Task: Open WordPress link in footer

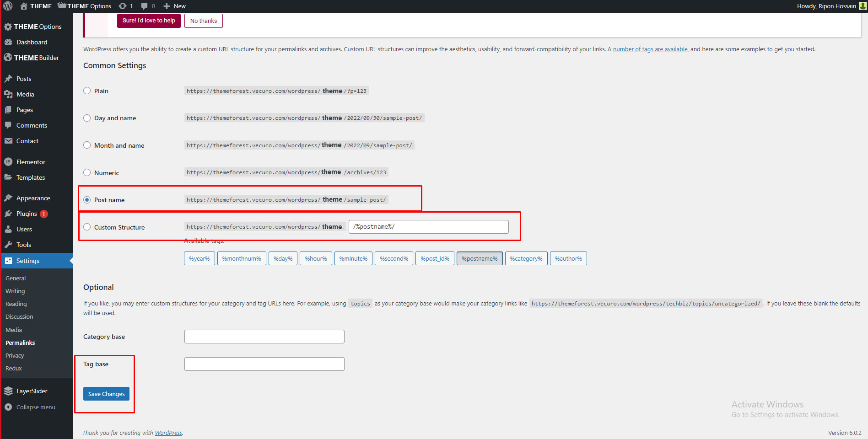Action: click(168, 433)
